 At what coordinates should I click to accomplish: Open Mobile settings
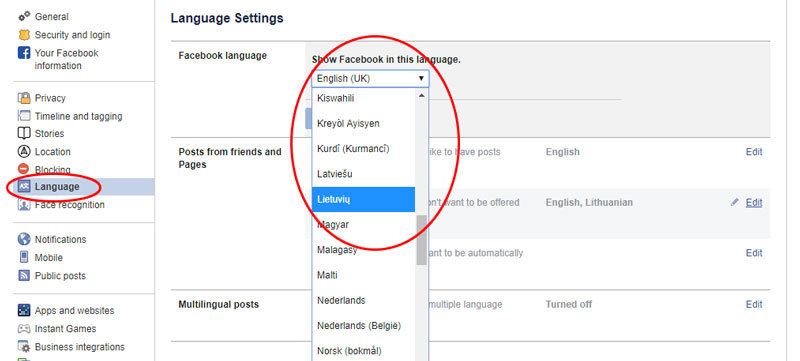coord(49,257)
